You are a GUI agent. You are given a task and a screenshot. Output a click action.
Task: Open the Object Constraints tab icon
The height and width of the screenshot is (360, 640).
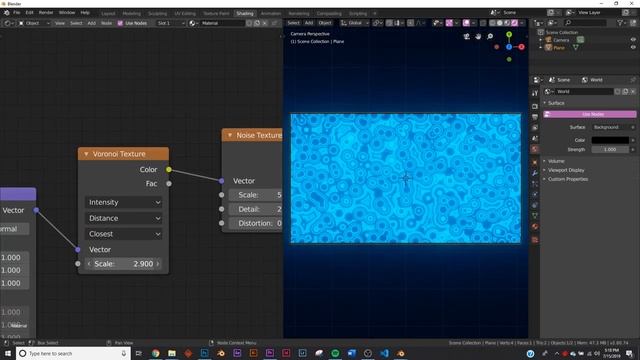click(x=535, y=205)
